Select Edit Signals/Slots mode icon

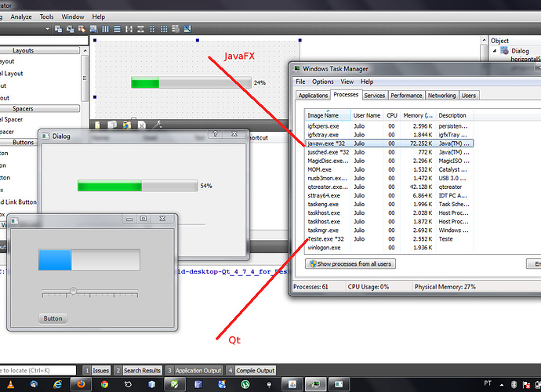click(70, 29)
